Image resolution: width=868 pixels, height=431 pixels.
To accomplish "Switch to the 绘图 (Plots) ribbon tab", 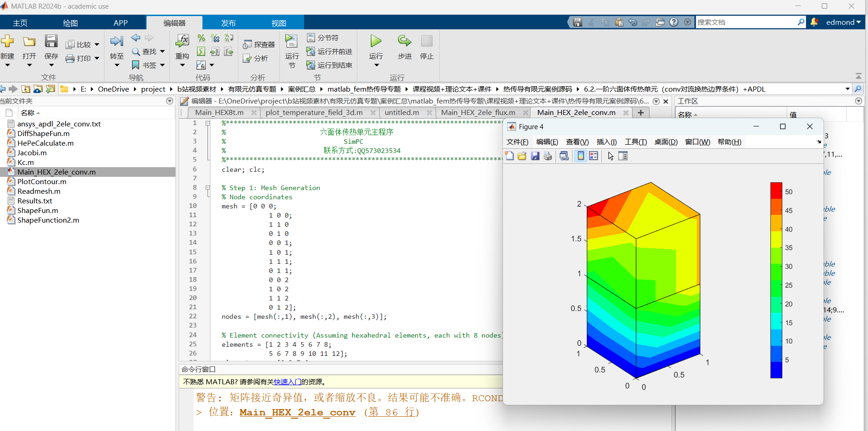I will click(70, 23).
